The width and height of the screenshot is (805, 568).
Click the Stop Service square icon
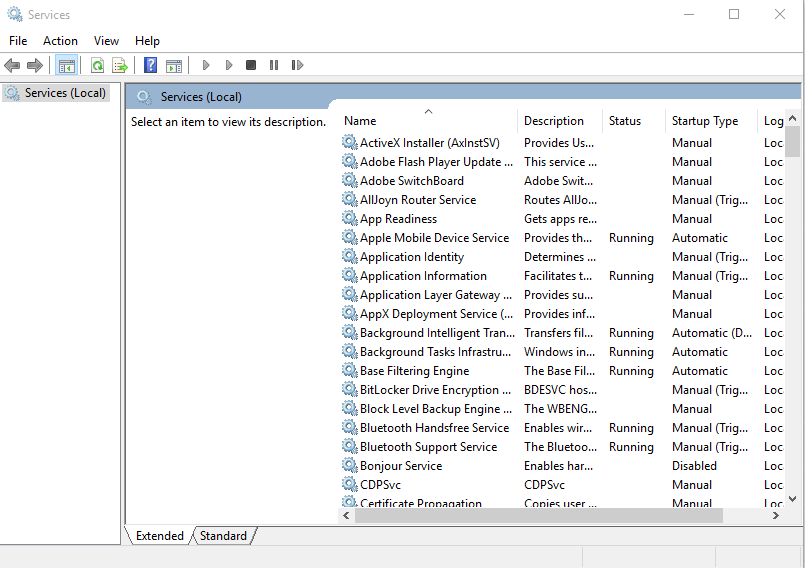[251, 65]
